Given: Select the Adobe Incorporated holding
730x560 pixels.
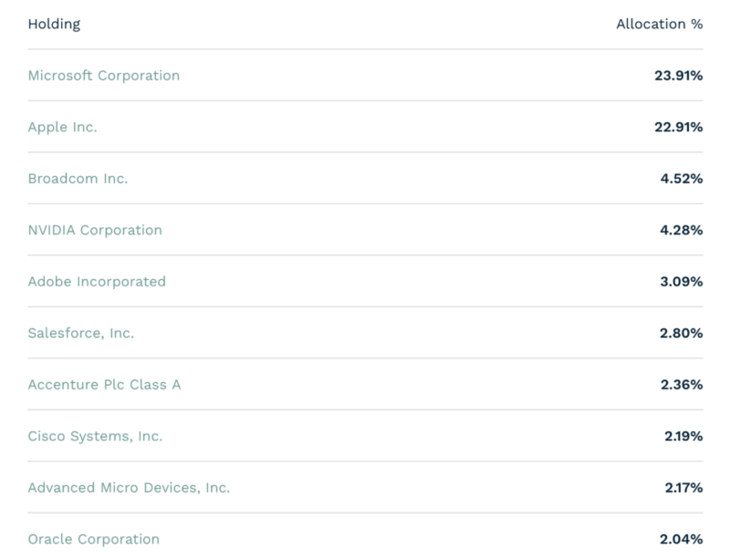Looking at the screenshot, I should point(97,282).
